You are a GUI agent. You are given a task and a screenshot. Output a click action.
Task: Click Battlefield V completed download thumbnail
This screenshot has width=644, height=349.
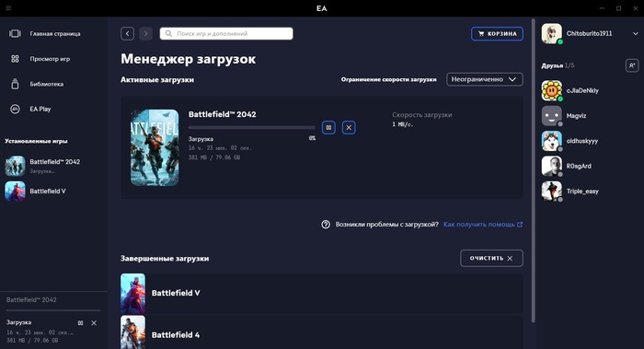[x=133, y=294]
